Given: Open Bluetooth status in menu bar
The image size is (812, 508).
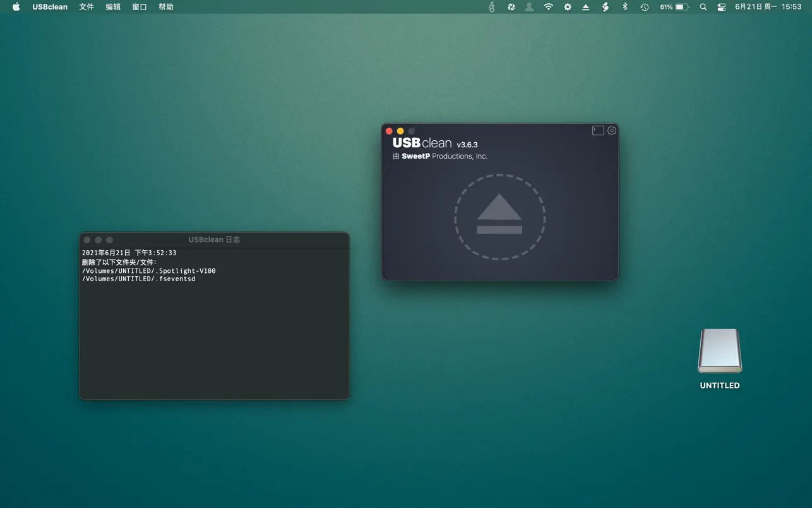Looking at the screenshot, I should [x=624, y=7].
